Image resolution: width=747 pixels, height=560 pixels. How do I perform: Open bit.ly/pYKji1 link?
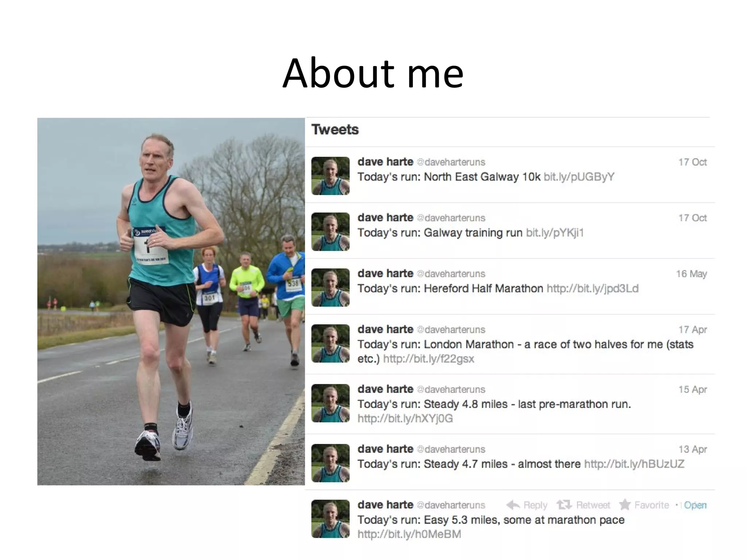click(555, 233)
